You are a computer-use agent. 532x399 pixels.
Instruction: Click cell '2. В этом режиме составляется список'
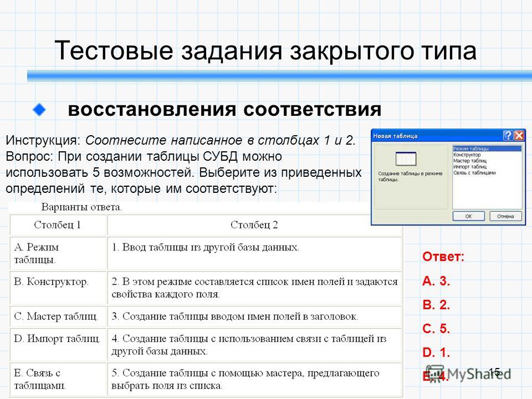click(254, 288)
